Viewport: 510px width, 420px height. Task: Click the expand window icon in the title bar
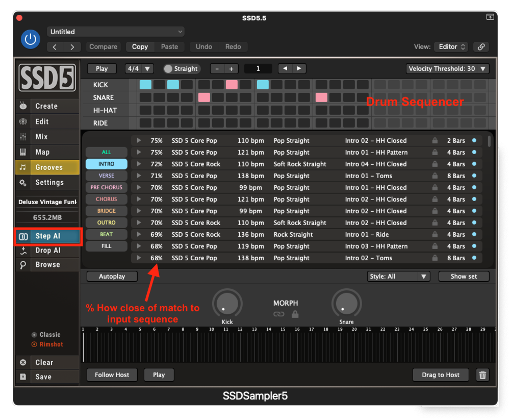pyautogui.click(x=490, y=17)
